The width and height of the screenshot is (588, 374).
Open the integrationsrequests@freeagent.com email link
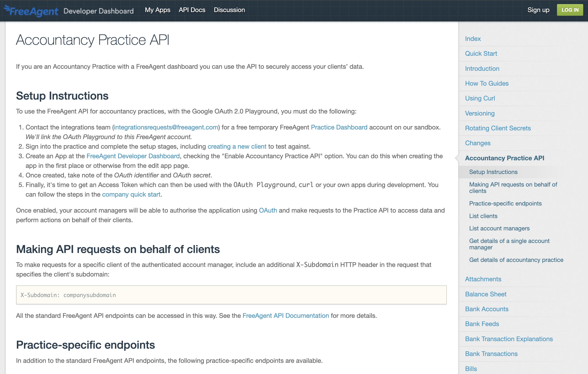coord(166,127)
